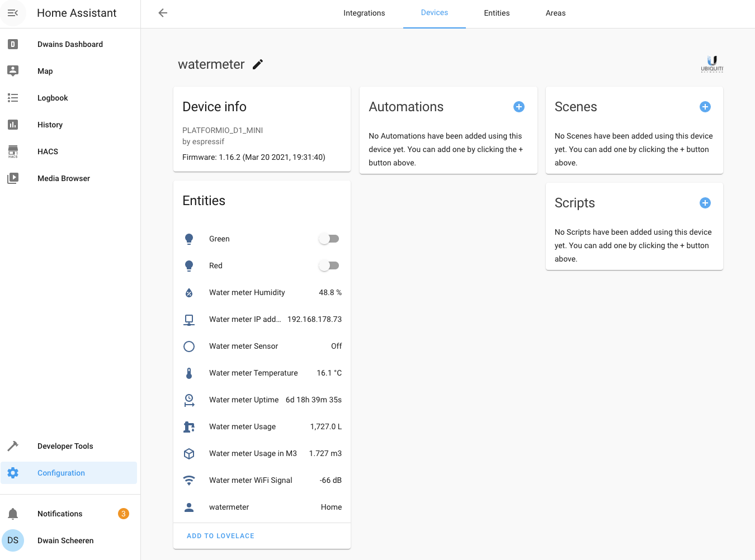This screenshot has width=755, height=560.
Task: Open the Logbook page label
Action: click(53, 98)
